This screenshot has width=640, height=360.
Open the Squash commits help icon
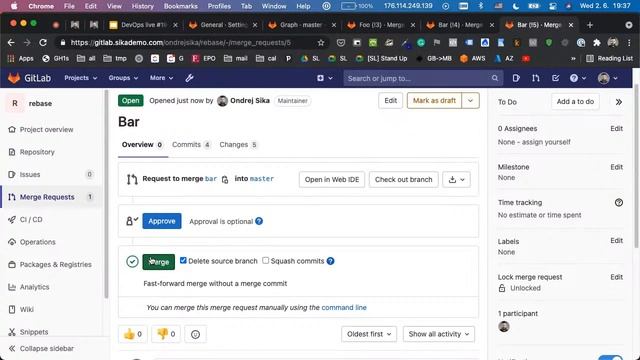331,261
